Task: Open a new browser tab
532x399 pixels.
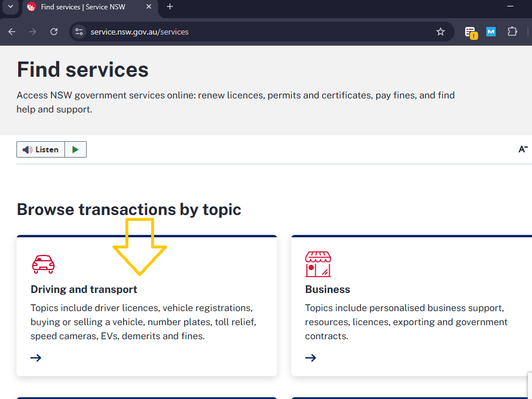Action: click(x=170, y=7)
